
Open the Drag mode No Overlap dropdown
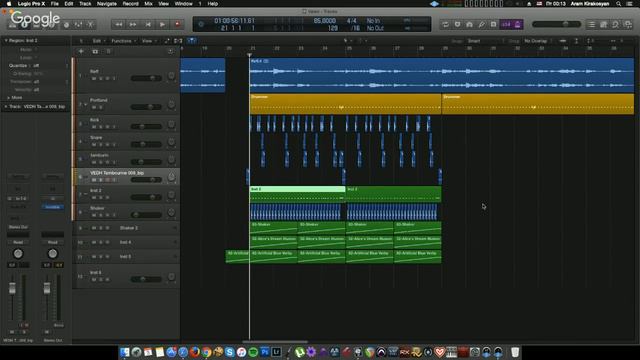[538, 41]
